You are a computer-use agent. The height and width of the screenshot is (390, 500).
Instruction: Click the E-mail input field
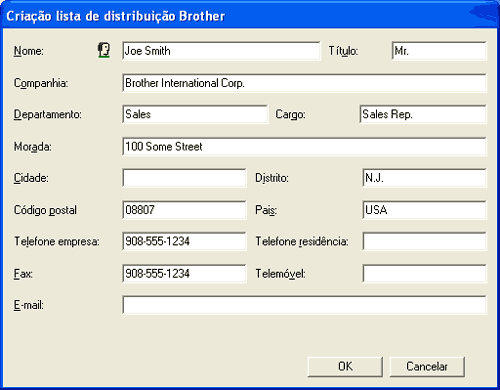(x=304, y=305)
